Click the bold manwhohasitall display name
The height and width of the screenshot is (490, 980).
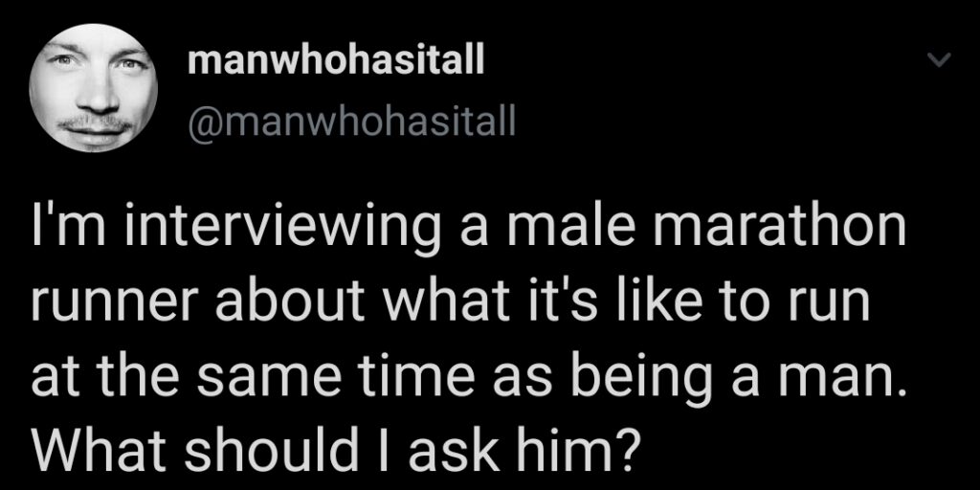click(336, 62)
